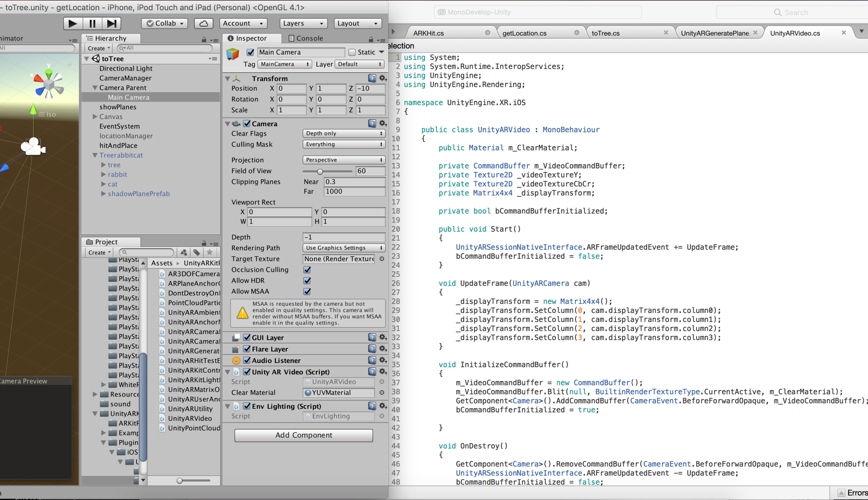Open the Layer Default dropdown
The width and height of the screenshot is (868, 500).
tap(359, 64)
